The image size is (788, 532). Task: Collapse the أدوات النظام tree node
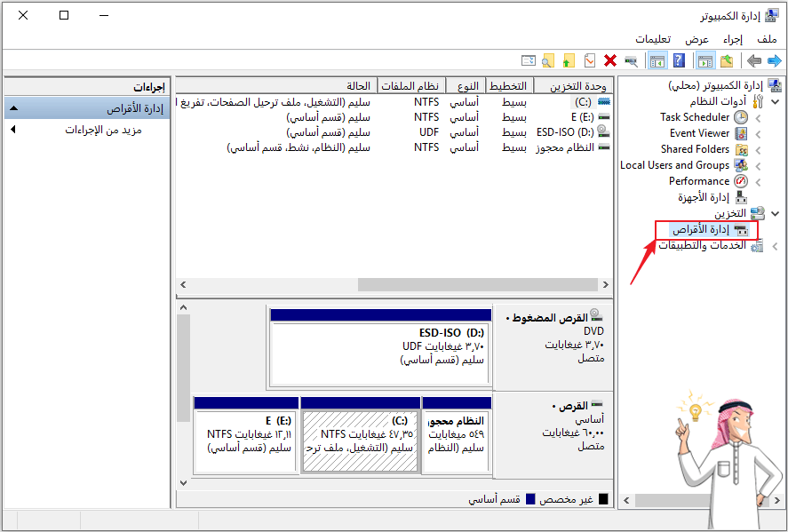click(x=775, y=102)
